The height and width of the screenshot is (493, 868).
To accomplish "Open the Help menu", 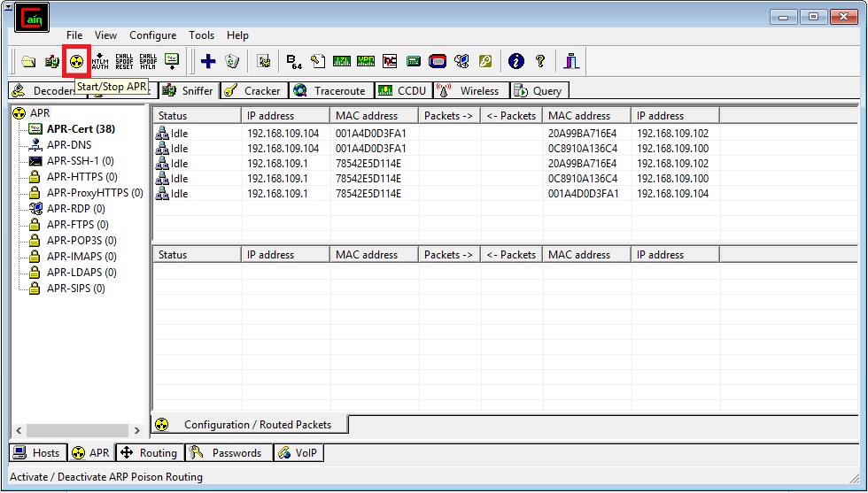I will (237, 35).
